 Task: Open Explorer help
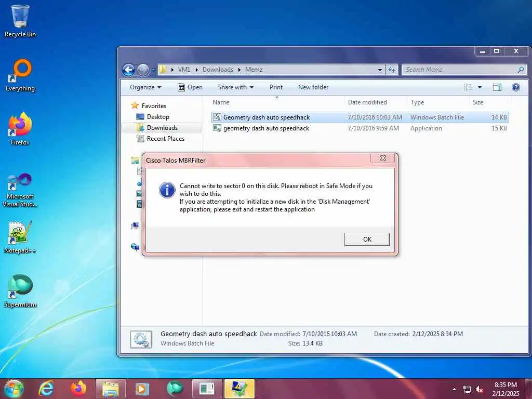click(x=516, y=87)
